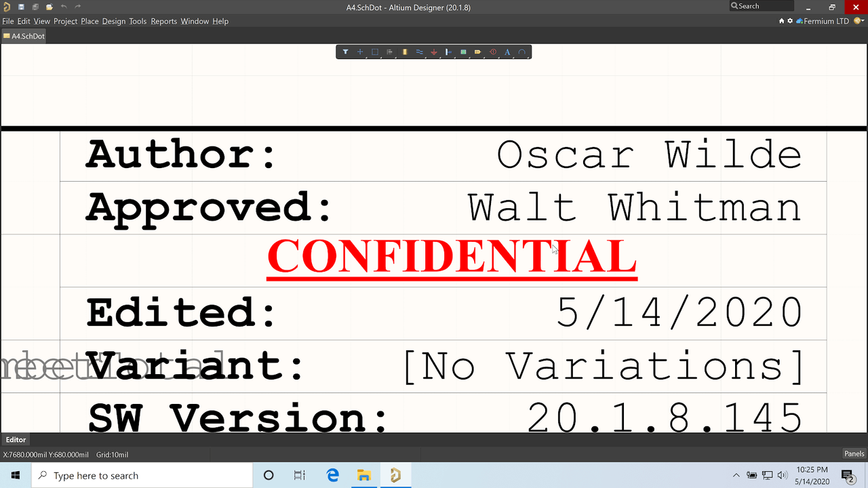Open the View menu
The height and width of the screenshot is (488, 868).
coord(42,21)
